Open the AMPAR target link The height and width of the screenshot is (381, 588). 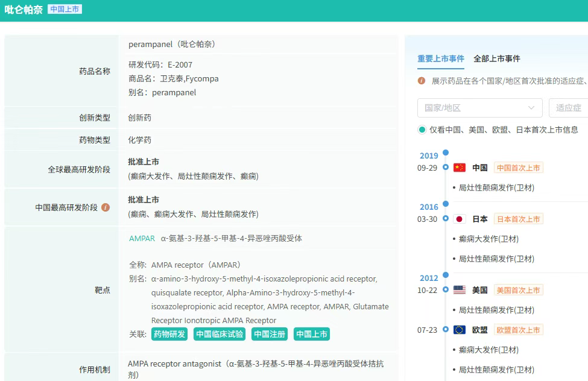coord(142,238)
